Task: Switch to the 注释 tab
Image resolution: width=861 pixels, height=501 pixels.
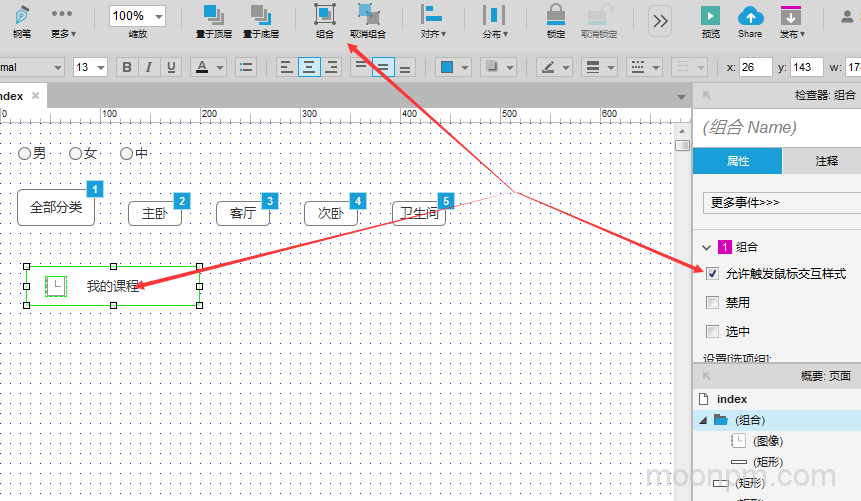Action: click(826, 161)
